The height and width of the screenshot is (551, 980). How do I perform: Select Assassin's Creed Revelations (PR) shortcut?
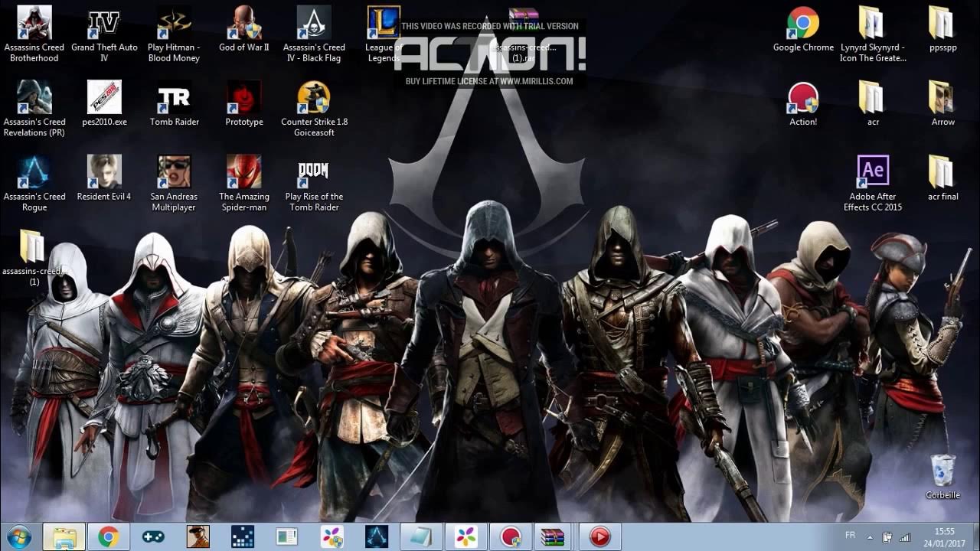(34, 109)
